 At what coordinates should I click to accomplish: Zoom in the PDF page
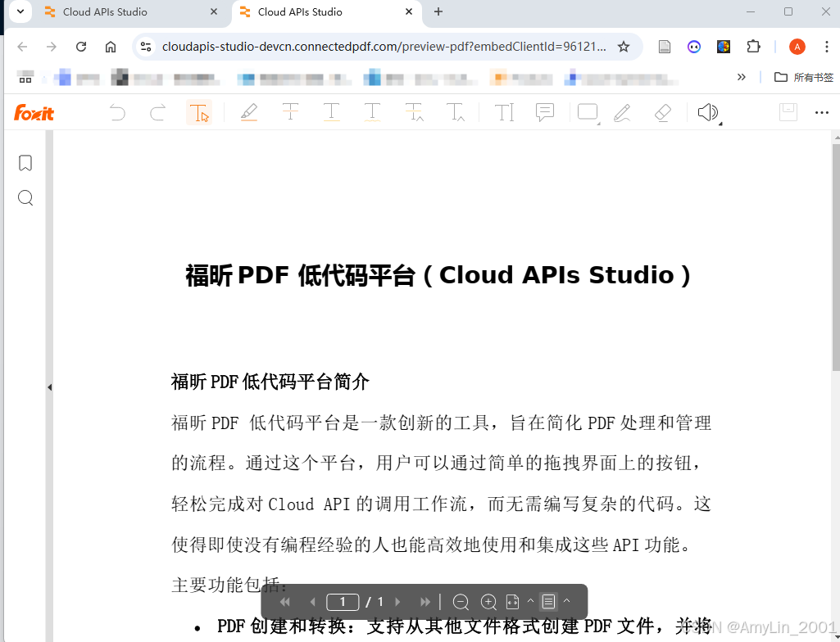(488, 602)
